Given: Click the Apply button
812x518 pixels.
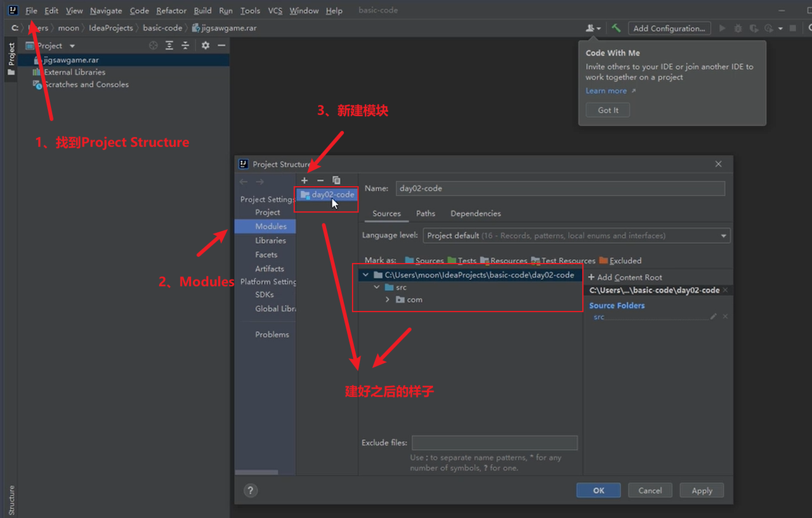Looking at the screenshot, I should pos(702,491).
